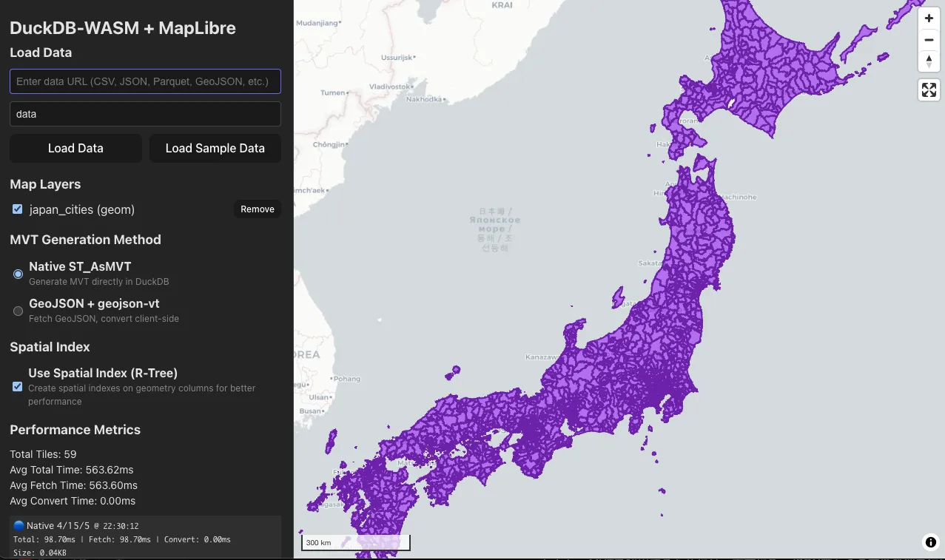Toggle the japan_cities layer checkbox
The image size is (945, 560).
click(18, 209)
